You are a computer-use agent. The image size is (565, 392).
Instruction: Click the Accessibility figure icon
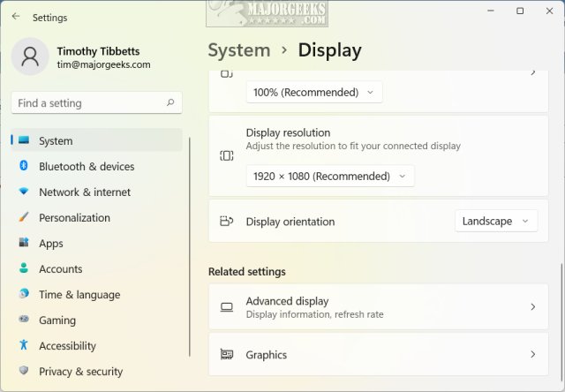coord(24,345)
